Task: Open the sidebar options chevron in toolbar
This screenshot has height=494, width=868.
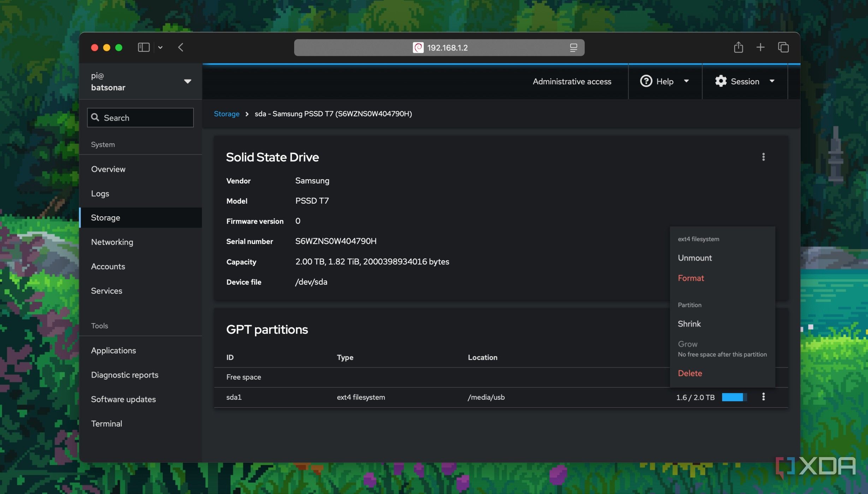Action: 160,47
